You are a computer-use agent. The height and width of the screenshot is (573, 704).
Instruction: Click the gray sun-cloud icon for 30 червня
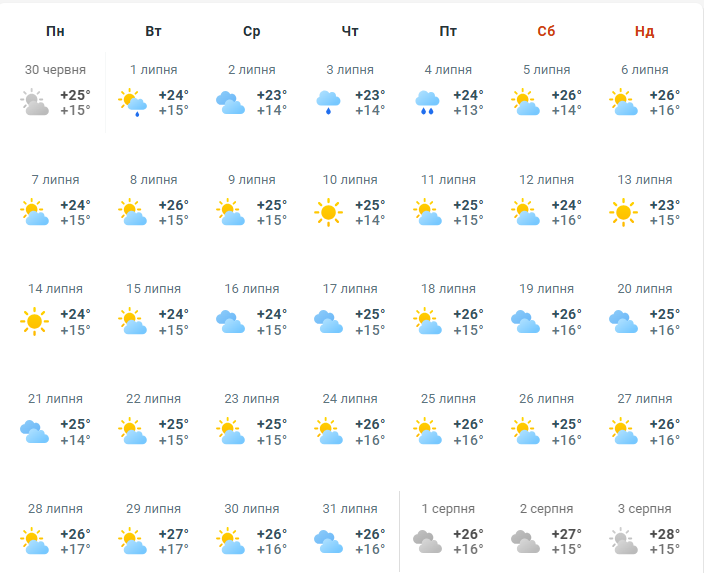click(35, 103)
